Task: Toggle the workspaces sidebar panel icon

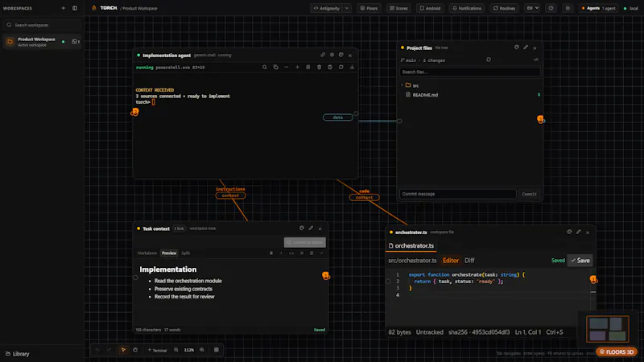Action: pos(75,8)
